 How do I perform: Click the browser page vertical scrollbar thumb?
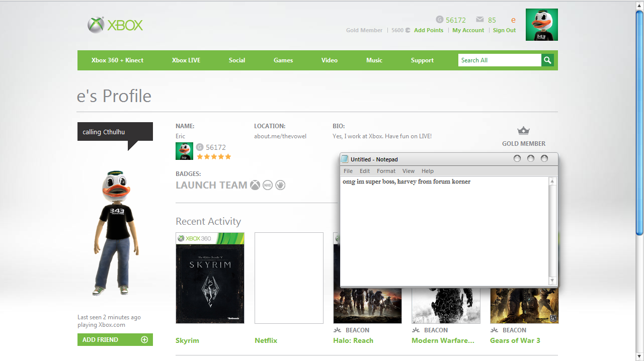[639, 122]
